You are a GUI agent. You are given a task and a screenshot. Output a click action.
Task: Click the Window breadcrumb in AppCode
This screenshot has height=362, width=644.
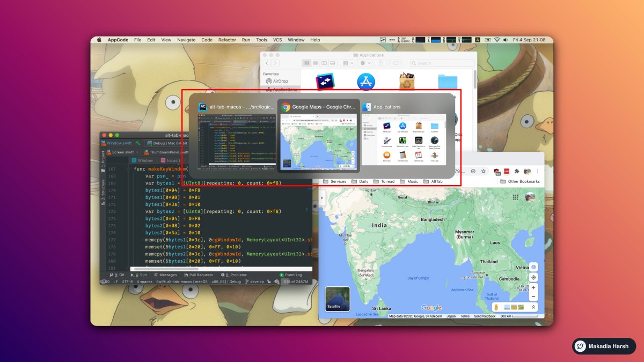pyautogui.click(x=142, y=160)
